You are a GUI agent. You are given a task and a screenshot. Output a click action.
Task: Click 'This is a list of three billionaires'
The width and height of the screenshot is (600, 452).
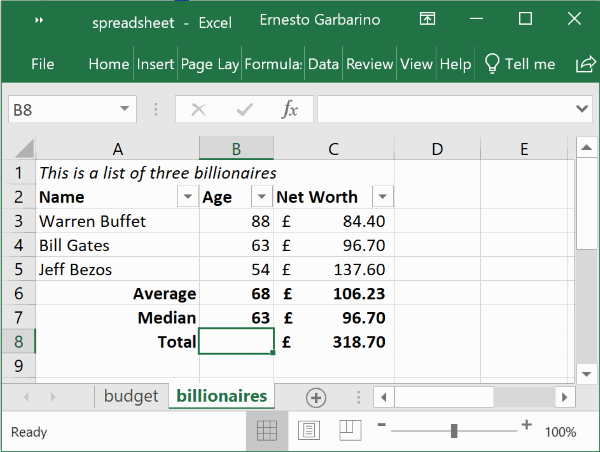point(158,173)
